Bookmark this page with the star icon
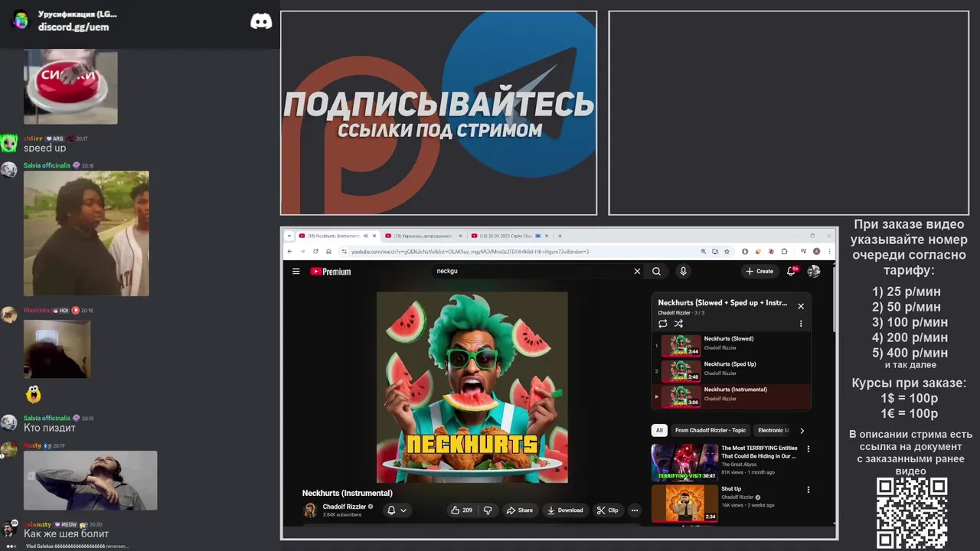 tap(727, 251)
